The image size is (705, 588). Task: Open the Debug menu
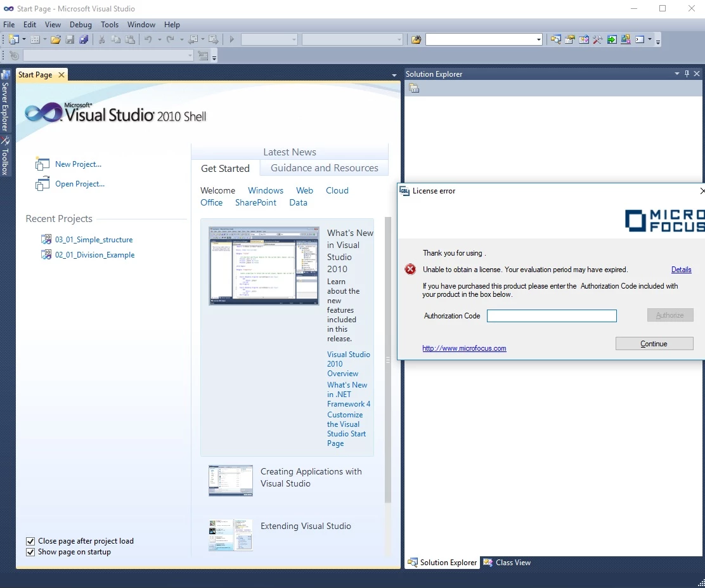point(81,24)
